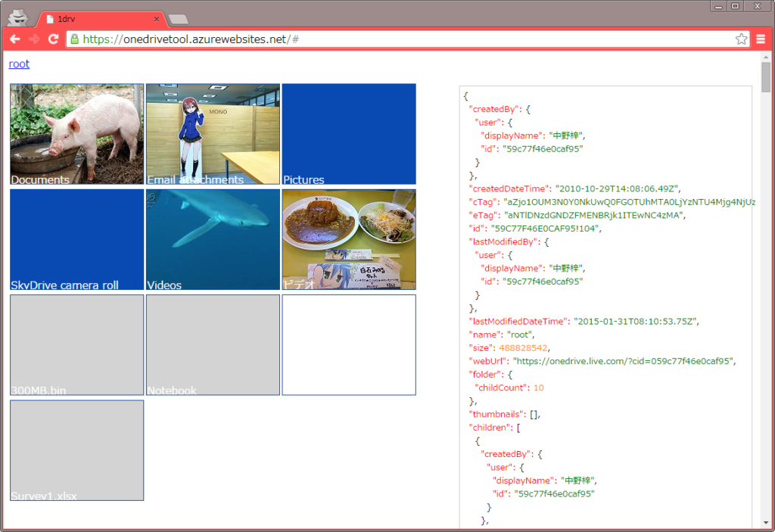This screenshot has width=775, height=532.
Task: Reload the current page
Action: point(52,39)
